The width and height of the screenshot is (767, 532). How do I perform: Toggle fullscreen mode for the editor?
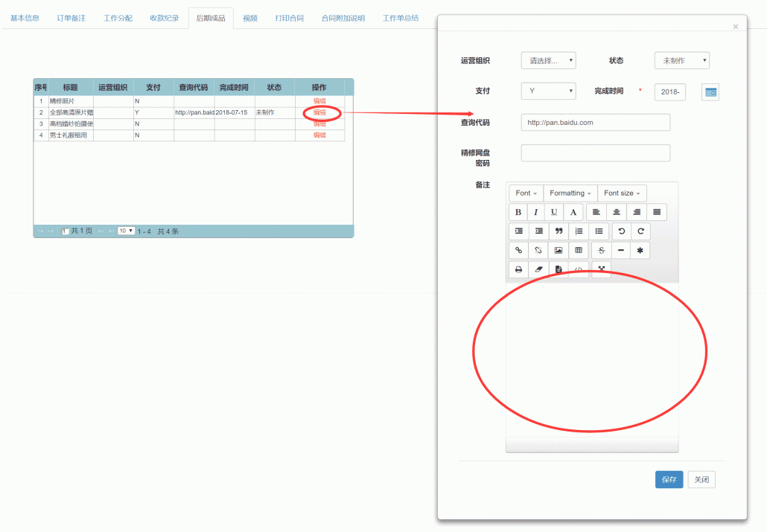tap(601, 269)
